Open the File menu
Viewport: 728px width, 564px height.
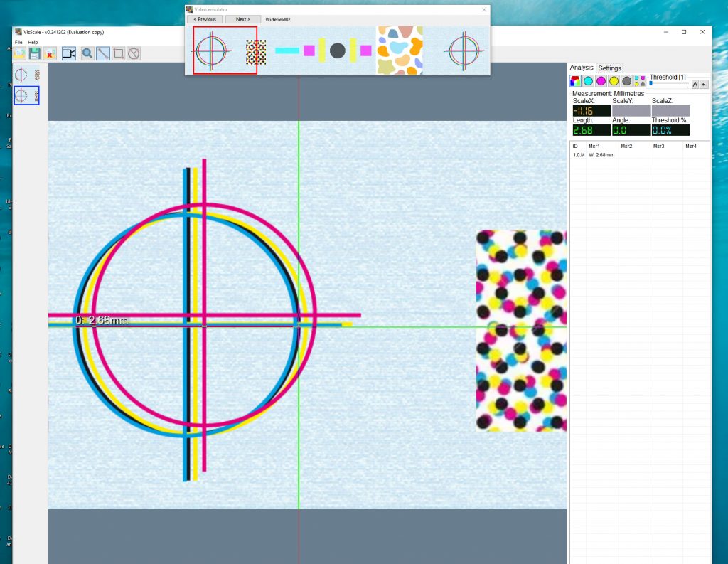18,42
